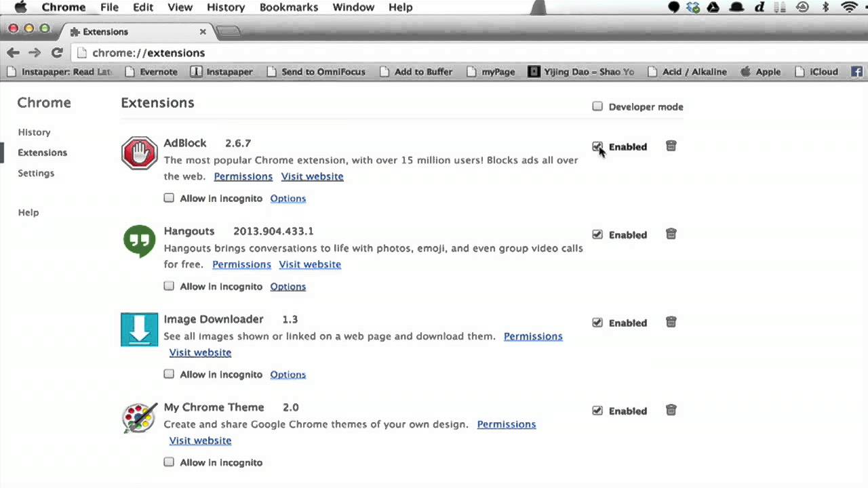Click the Bluetooth icon in the menu bar

coord(825,7)
